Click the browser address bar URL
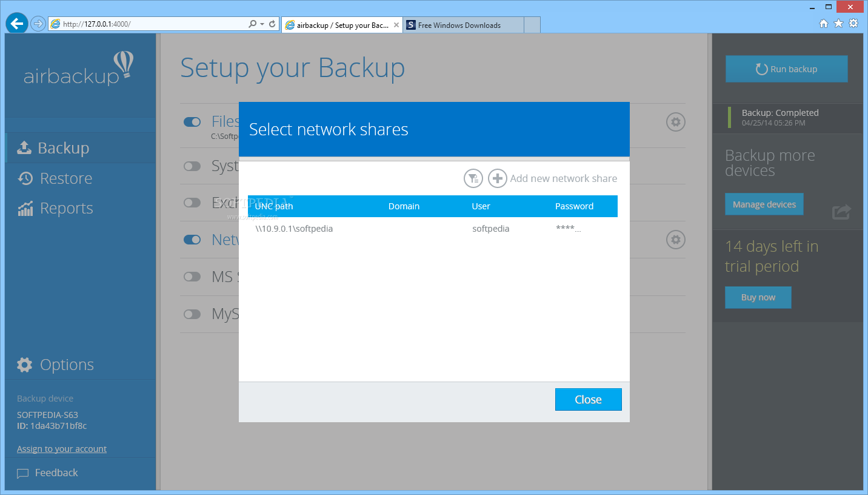Viewport: 868px width, 495px height. pos(97,24)
